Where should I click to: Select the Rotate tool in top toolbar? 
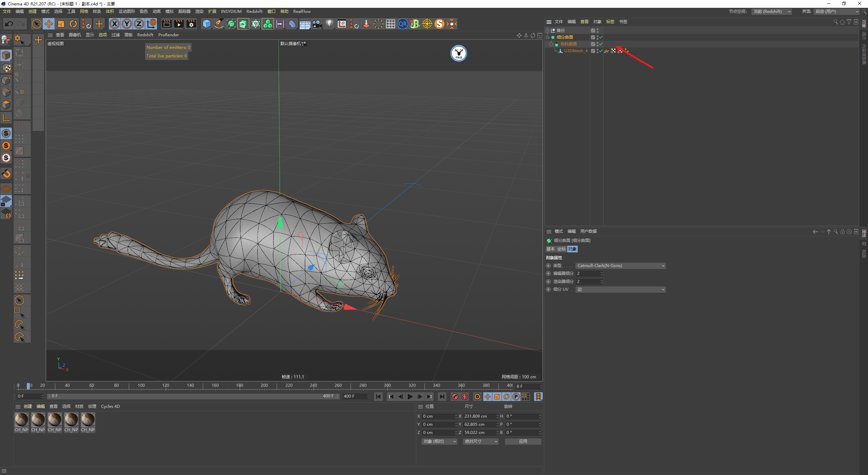coord(73,24)
